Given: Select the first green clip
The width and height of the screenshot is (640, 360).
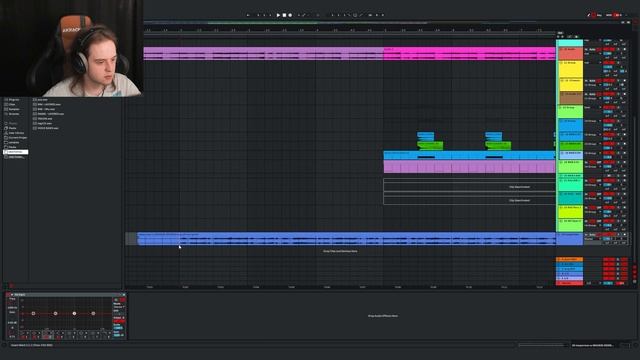Looking at the screenshot, I should pos(430,145).
